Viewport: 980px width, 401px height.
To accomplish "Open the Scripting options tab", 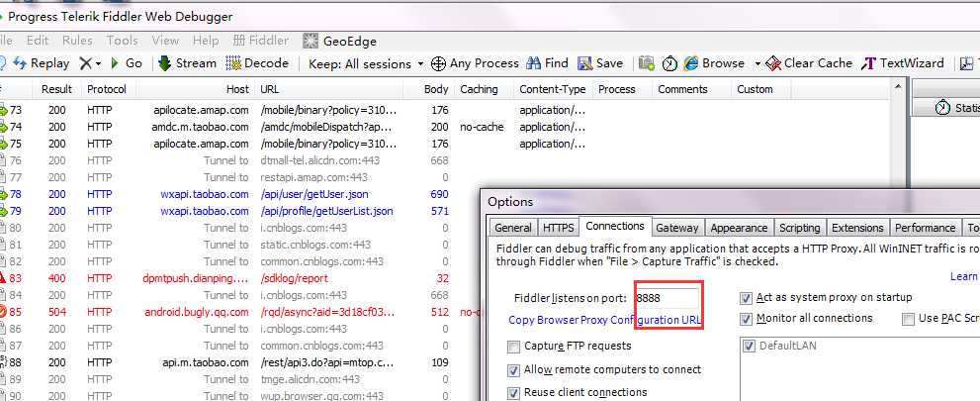I will (799, 228).
